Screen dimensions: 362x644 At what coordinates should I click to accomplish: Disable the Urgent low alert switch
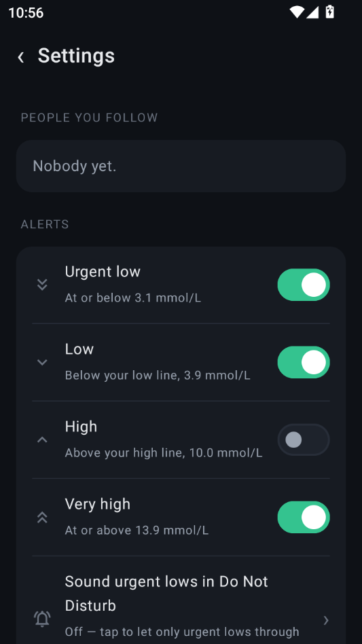pyautogui.click(x=304, y=285)
